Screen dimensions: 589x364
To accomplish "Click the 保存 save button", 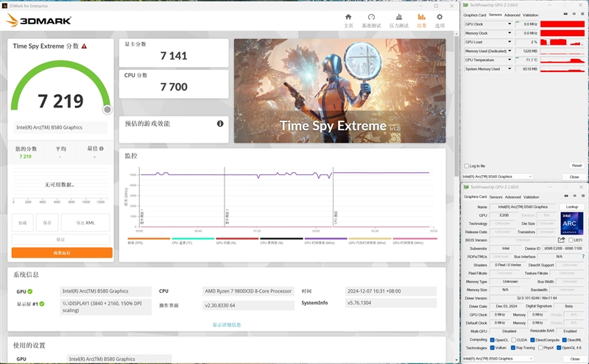I will [x=47, y=223].
